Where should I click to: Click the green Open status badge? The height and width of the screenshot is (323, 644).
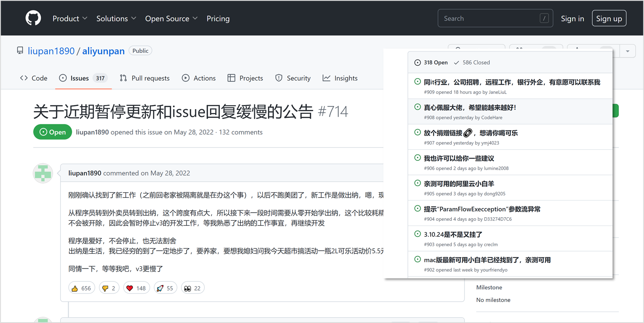[x=52, y=132]
